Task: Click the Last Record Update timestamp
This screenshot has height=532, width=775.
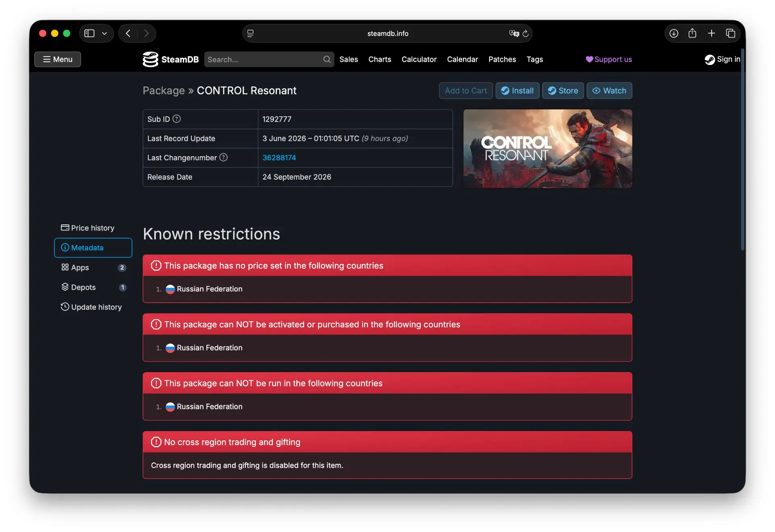Action: (x=335, y=138)
